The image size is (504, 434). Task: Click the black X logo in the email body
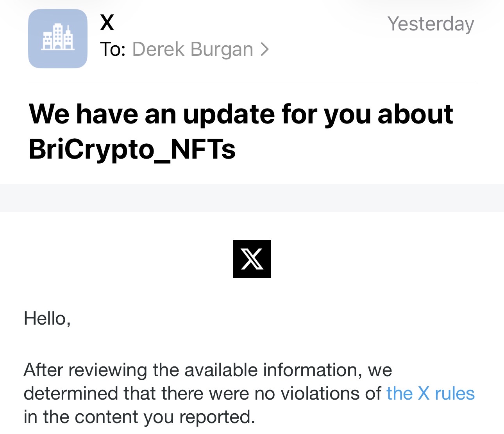click(x=252, y=259)
